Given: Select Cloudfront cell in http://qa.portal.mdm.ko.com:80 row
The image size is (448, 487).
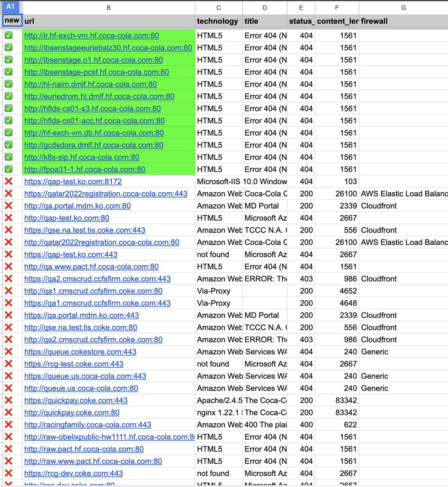Looking at the screenshot, I should pyautogui.click(x=403, y=206).
